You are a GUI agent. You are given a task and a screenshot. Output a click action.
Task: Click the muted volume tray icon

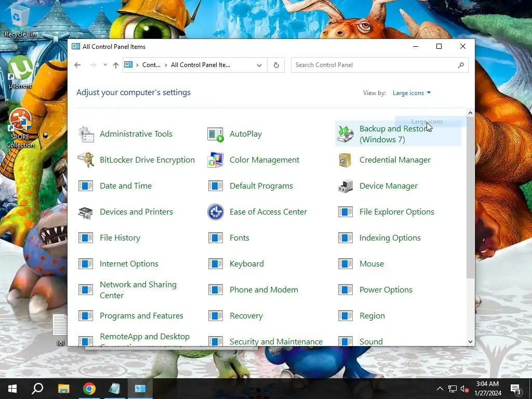[x=464, y=389]
